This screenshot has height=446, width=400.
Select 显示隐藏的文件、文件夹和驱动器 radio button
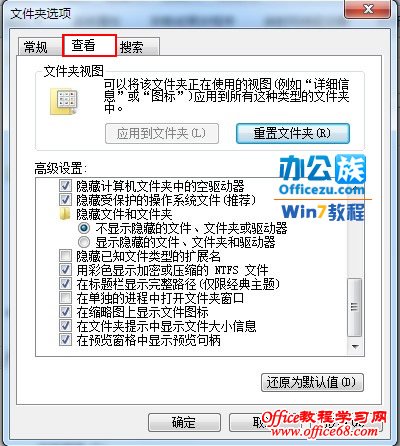click(84, 242)
